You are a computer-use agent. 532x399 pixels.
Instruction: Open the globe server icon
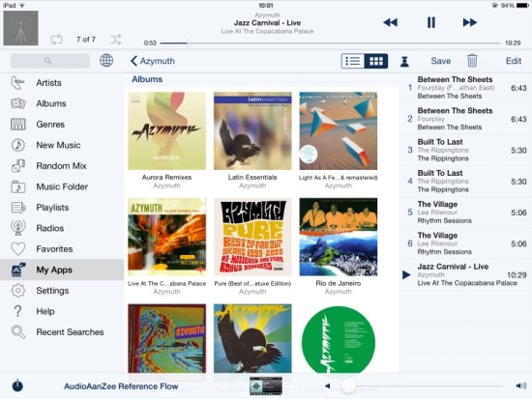tap(106, 61)
